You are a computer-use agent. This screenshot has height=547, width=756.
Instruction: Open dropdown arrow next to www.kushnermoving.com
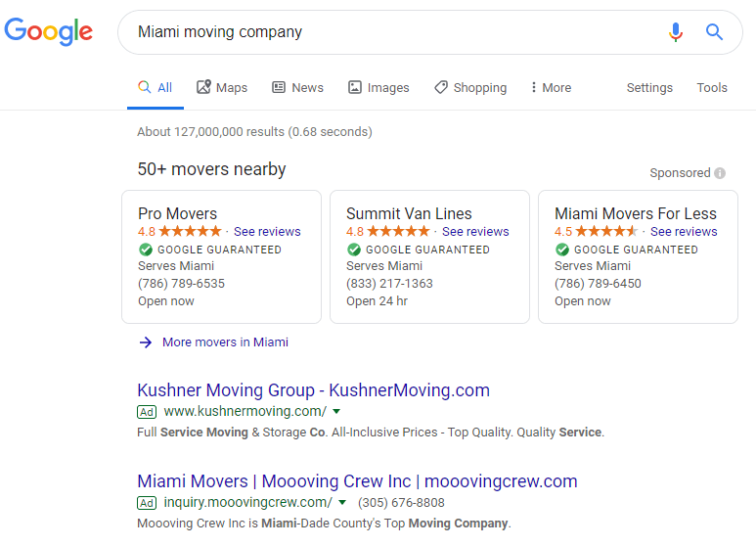tap(336, 411)
